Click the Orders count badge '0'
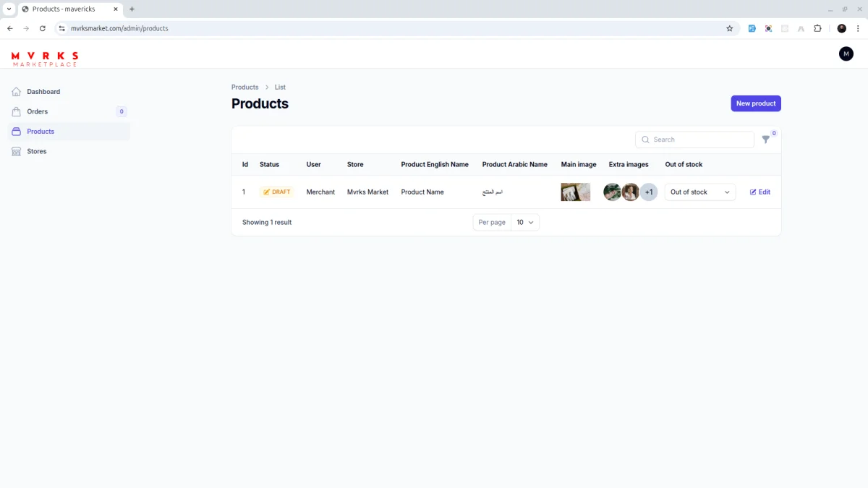Viewport: 868px width, 488px height. click(x=122, y=111)
